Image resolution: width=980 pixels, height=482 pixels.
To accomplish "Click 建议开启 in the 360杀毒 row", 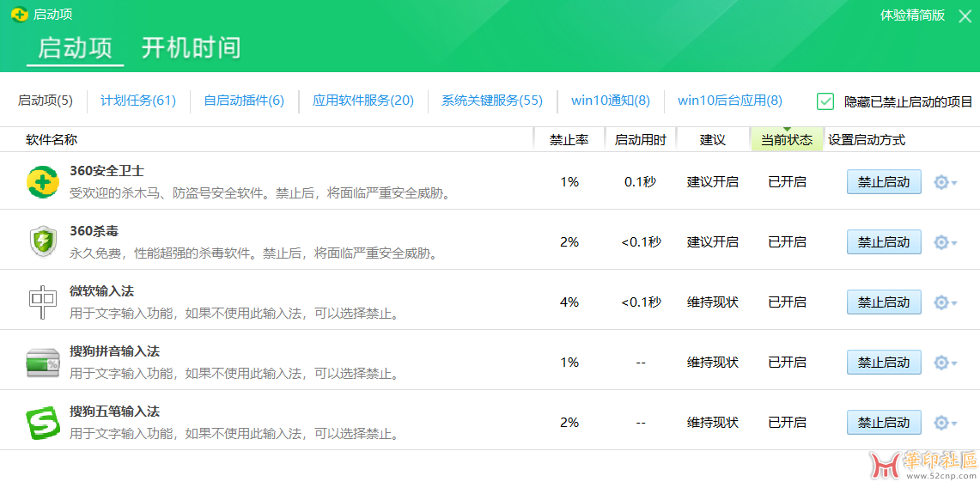I will point(713,242).
